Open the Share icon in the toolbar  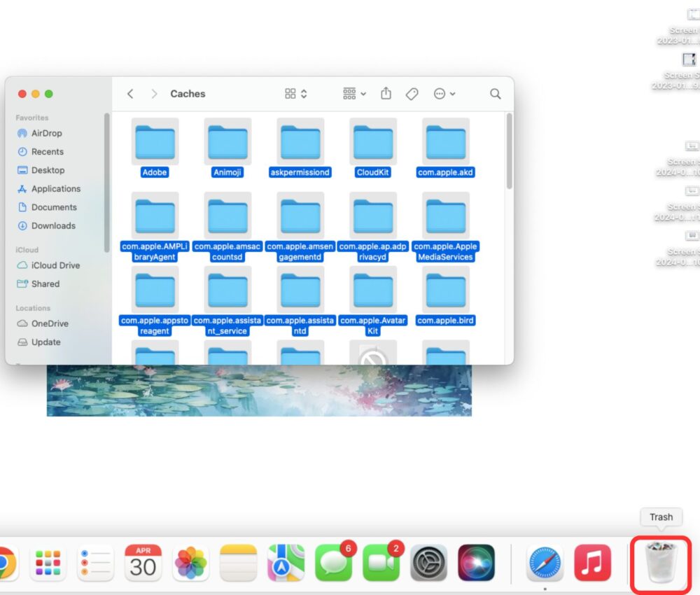[x=386, y=93]
